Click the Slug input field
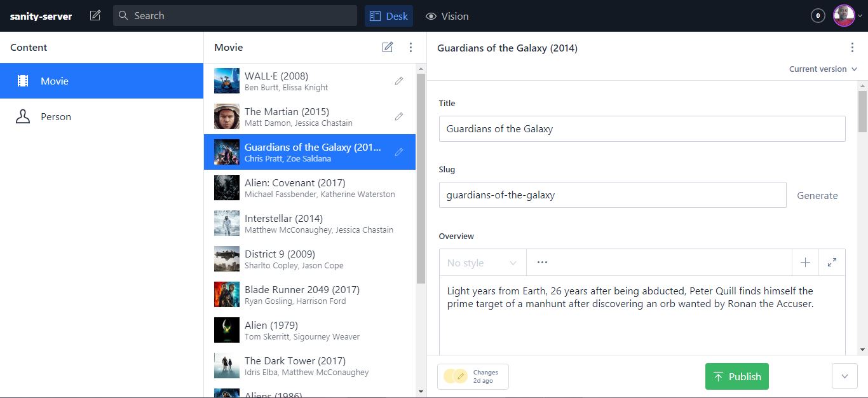 613,195
